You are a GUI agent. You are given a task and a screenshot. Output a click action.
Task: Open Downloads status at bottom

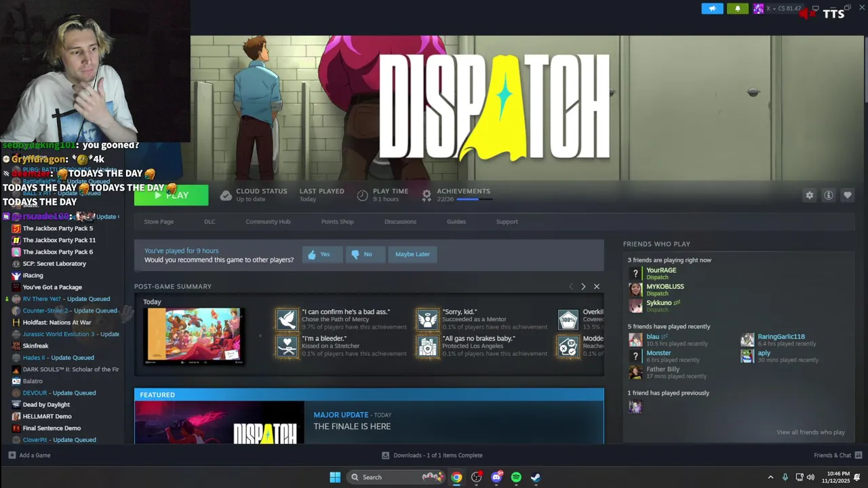[x=432, y=455]
